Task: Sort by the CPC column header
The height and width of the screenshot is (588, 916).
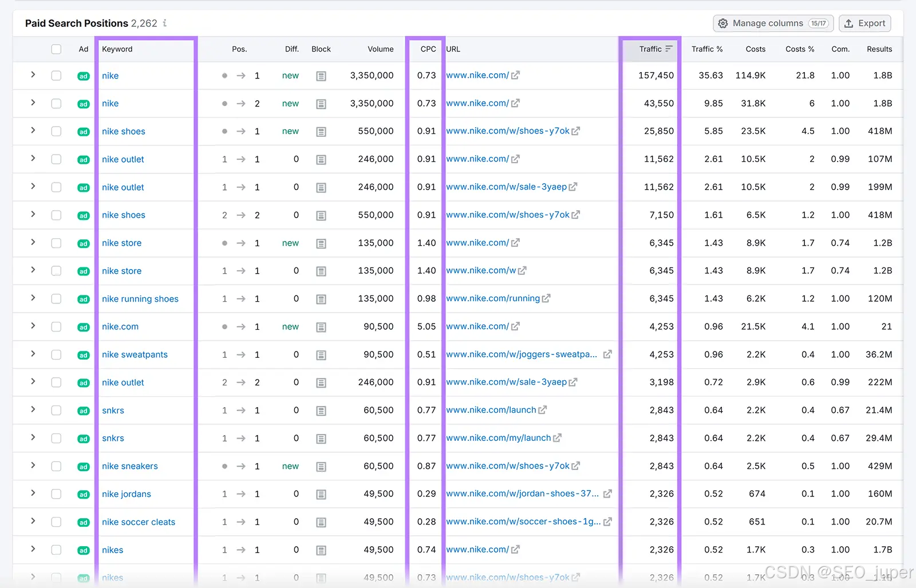Action: pos(428,49)
